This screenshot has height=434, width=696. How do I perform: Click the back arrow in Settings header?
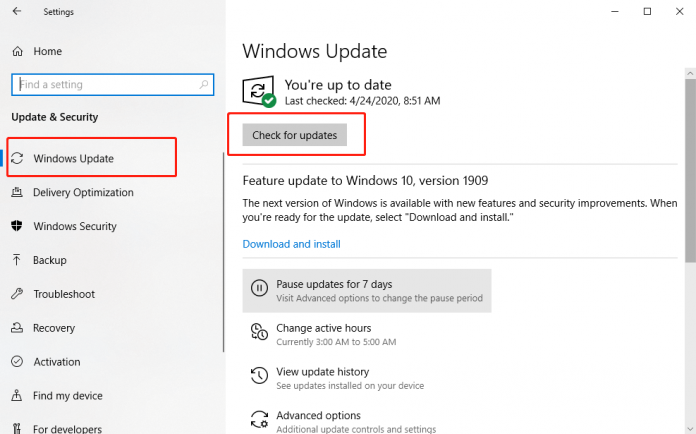[16, 12]
